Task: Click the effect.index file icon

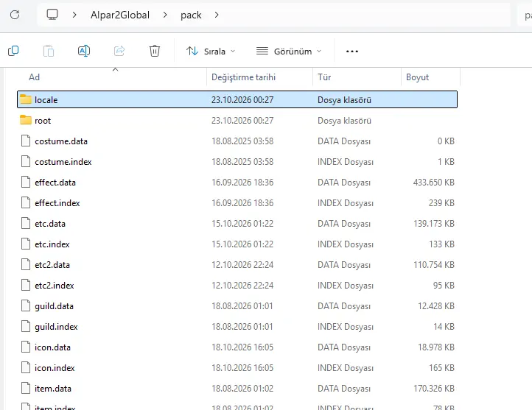Action: point(26,202)
